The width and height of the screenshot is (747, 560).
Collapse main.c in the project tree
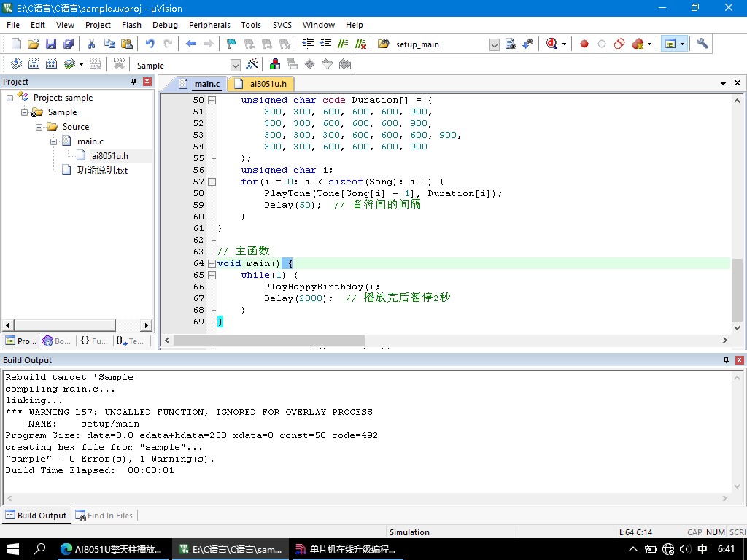pos(54,142)
